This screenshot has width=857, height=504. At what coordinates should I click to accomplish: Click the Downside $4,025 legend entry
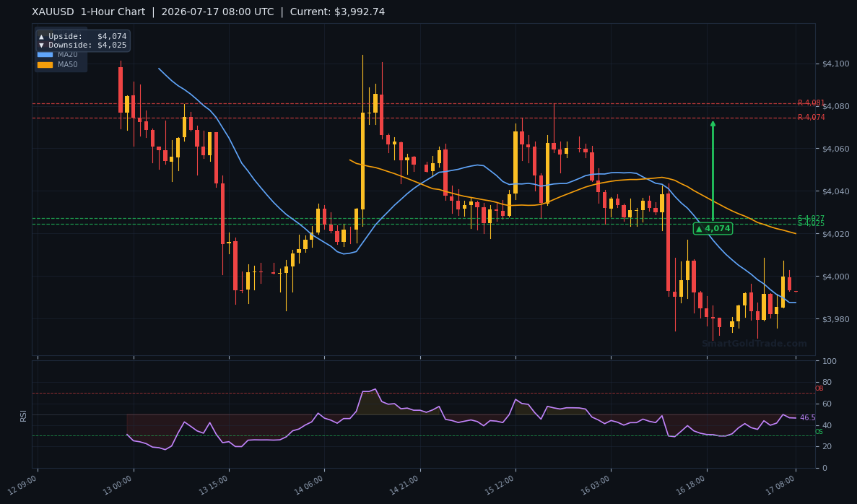(x=82, y=45)
